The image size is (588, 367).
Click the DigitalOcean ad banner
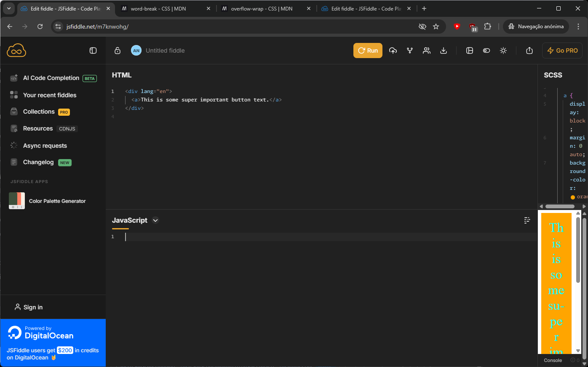point(53,343)
